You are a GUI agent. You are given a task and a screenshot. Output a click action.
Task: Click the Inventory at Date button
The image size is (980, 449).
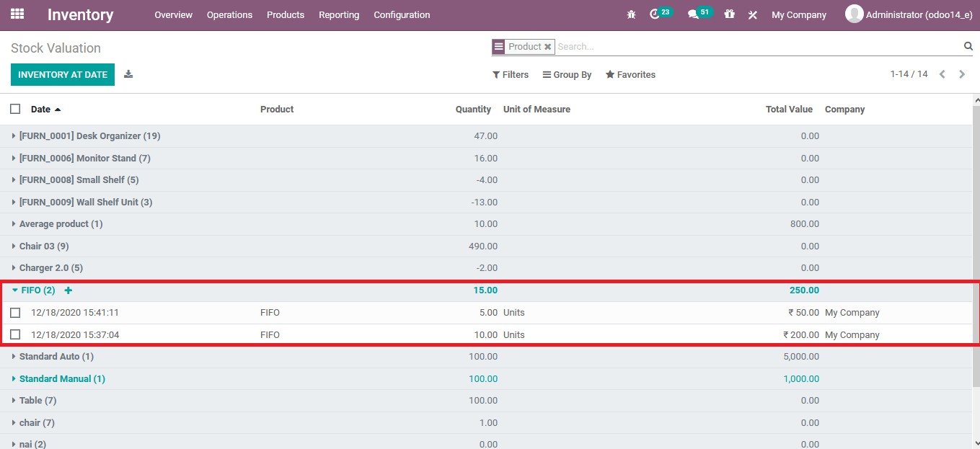(63, 74)
